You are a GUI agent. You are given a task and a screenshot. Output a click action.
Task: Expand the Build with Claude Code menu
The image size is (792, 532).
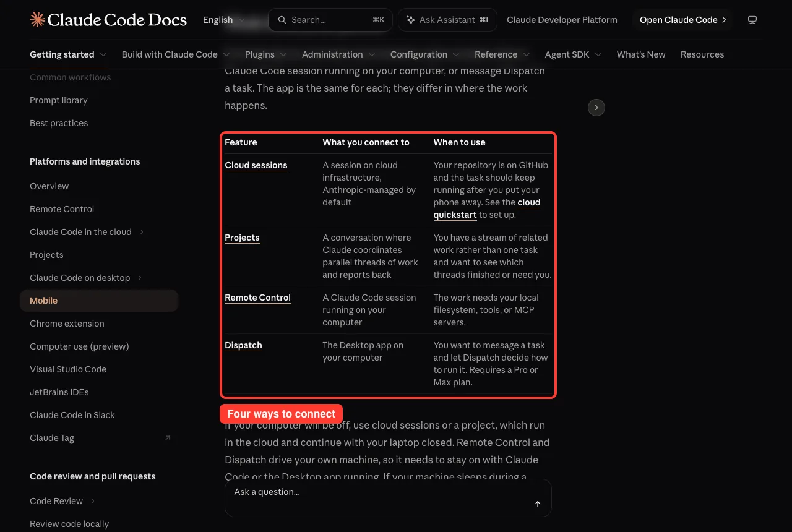[x=176, y=54]
